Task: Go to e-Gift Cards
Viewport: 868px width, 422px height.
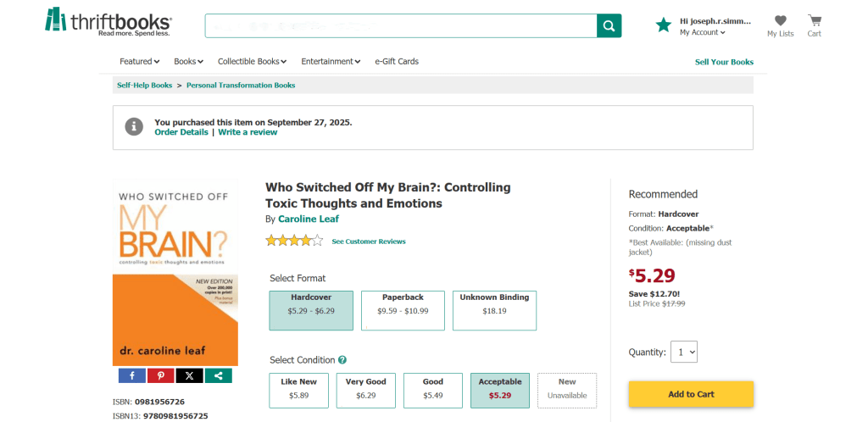Action: click(397, 62)
